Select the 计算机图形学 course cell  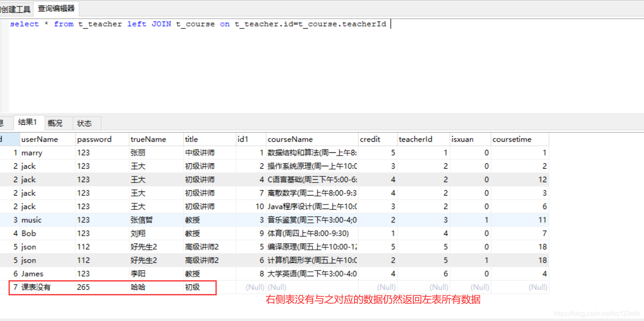point(312,260)
